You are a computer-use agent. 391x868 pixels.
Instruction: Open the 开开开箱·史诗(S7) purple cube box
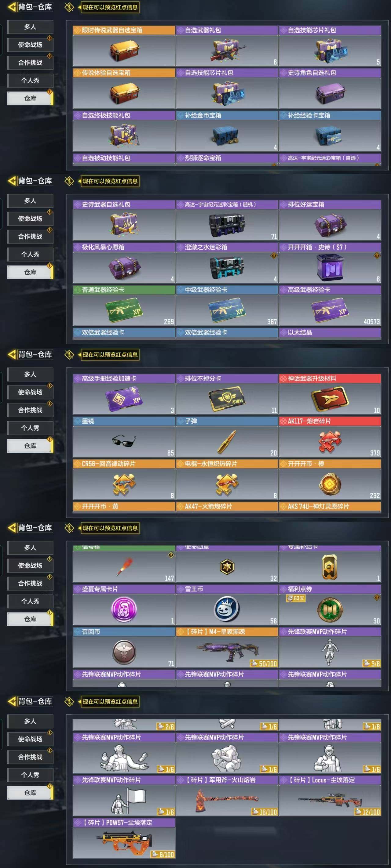(330, 263)
